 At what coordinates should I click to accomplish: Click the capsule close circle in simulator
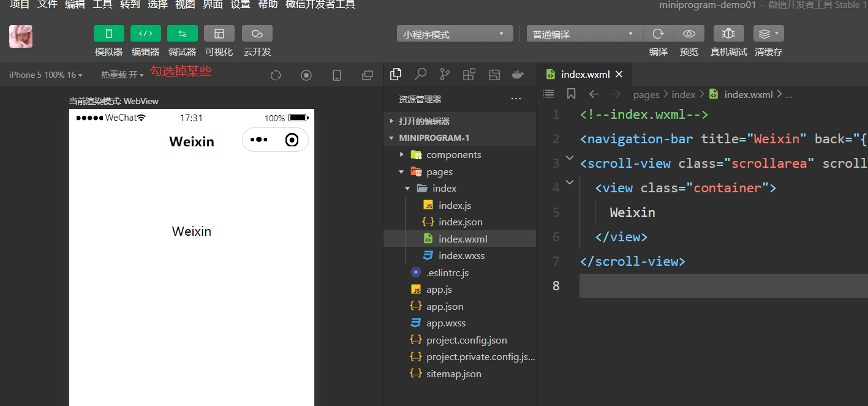pyautogui.click(x=292, y=140)
